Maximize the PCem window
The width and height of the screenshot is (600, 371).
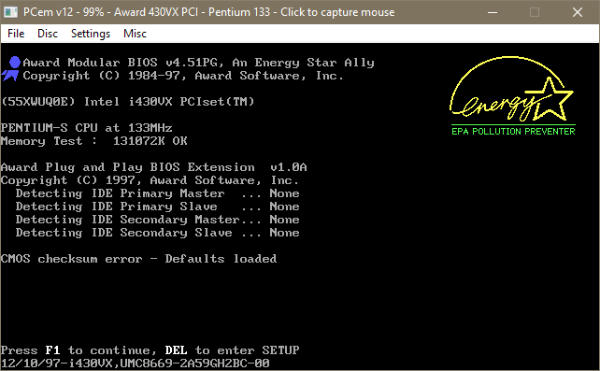tap(535, 12)
